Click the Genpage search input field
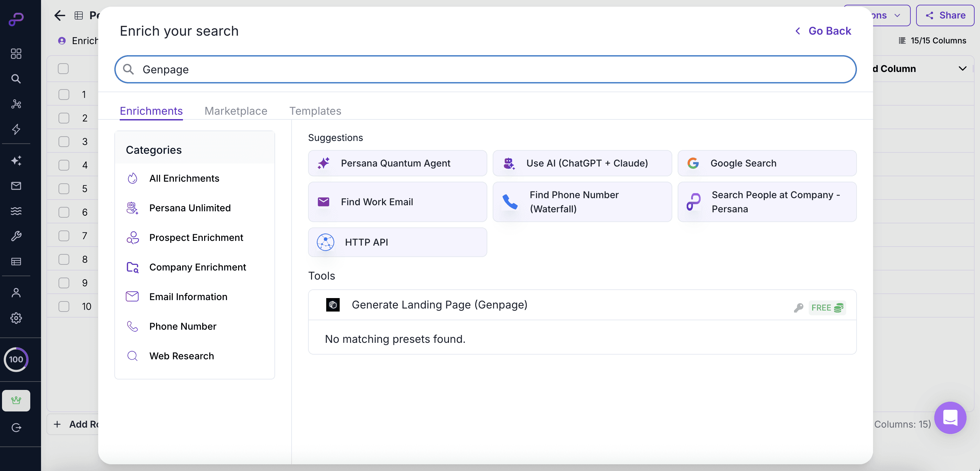The image size is (980, 471). pyautogui.click(x=485, y=69)
